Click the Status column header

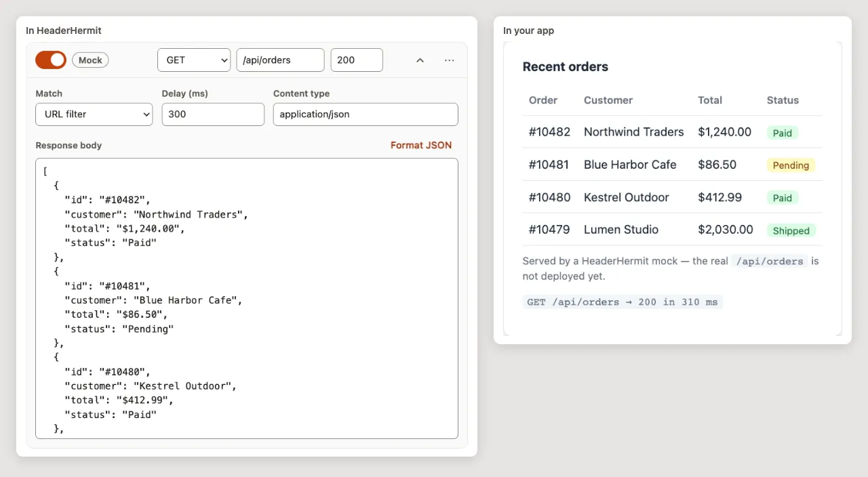coord(783,100)
